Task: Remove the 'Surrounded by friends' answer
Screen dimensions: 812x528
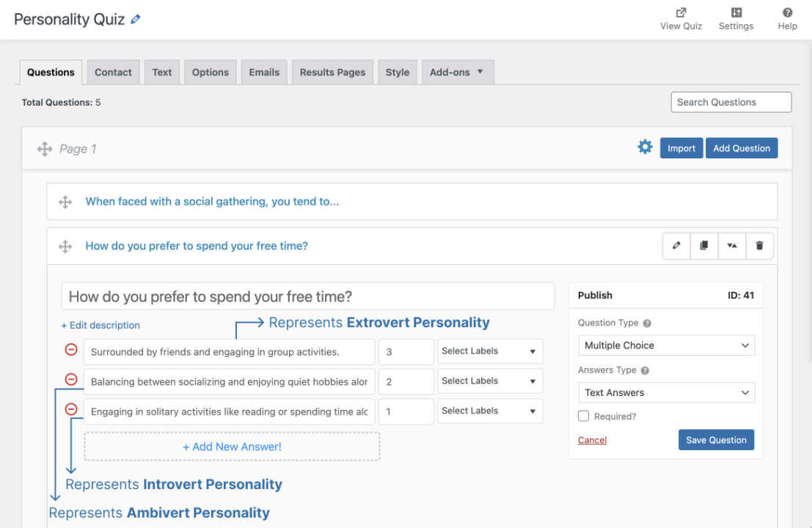Action: (71, 350)
